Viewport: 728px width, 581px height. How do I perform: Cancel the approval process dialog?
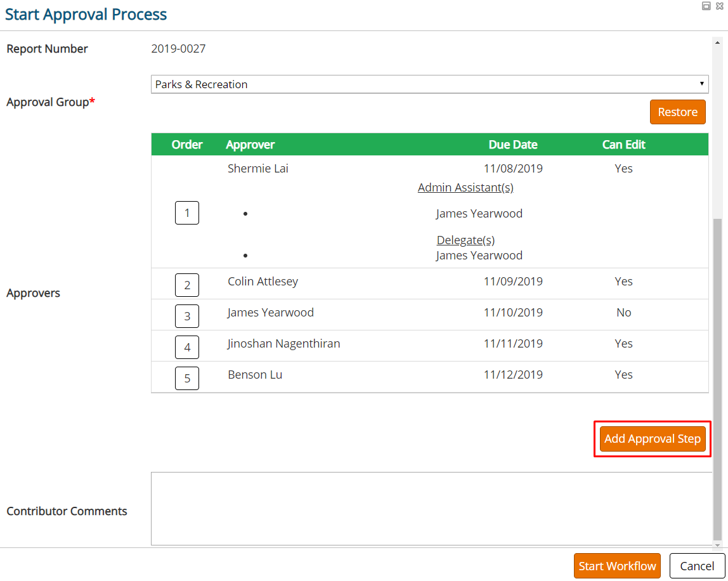697,566
